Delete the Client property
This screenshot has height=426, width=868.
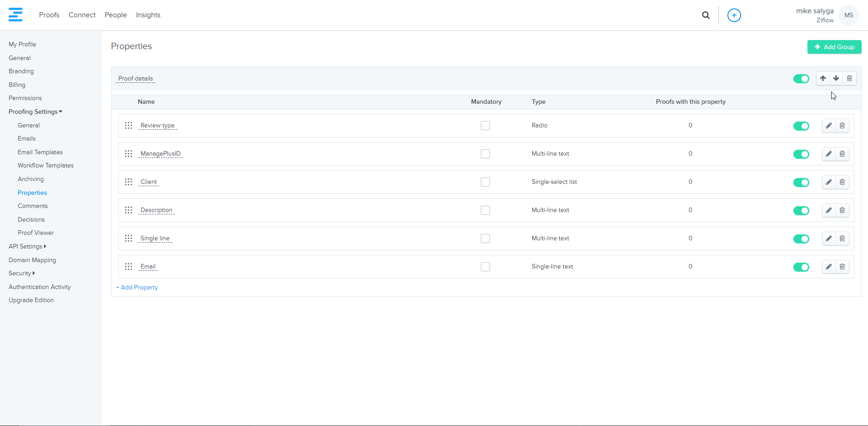842,182
